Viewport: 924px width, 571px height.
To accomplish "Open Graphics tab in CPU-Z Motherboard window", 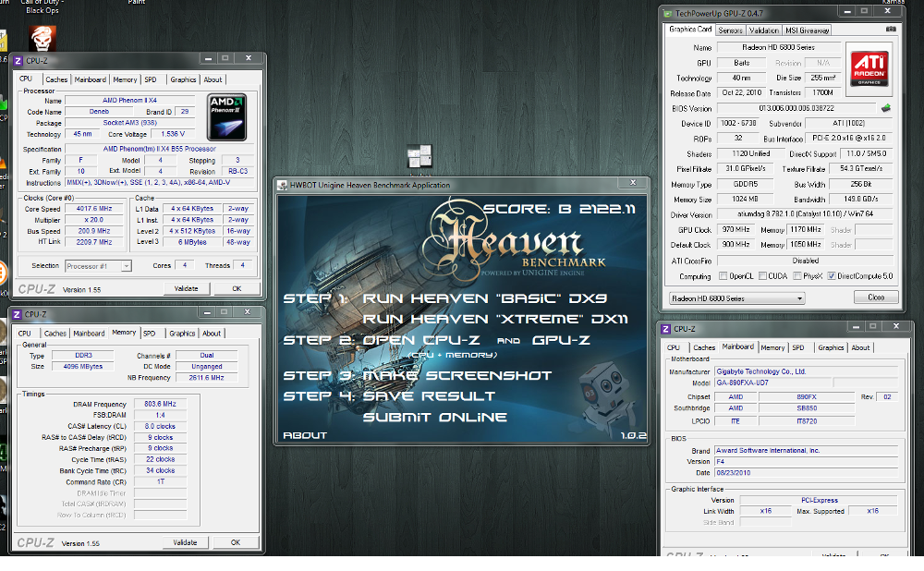I will point(831,347).
